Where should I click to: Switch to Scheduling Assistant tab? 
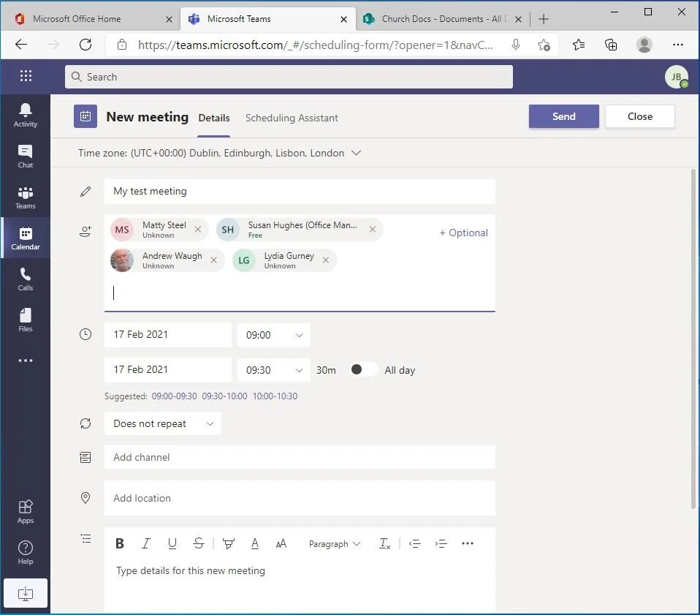pyautogui.click(x=292, y=118)
